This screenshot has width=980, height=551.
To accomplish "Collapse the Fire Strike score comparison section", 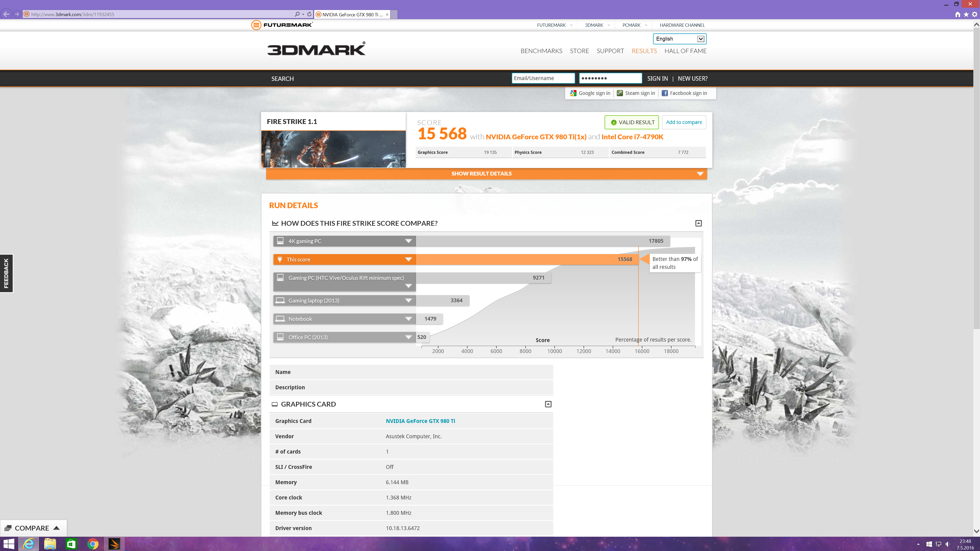I will click(699, 223).
